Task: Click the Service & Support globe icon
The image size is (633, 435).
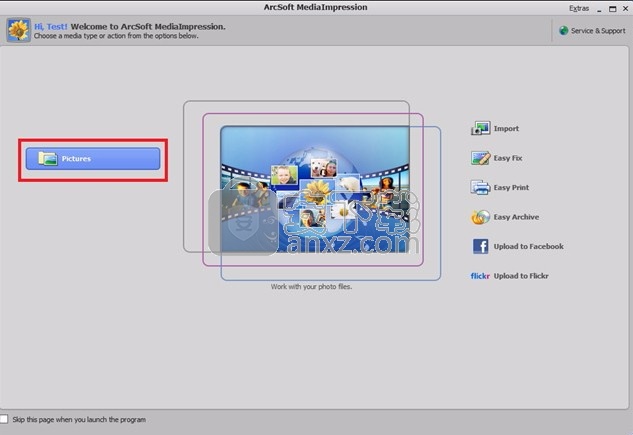Action: 564,31
